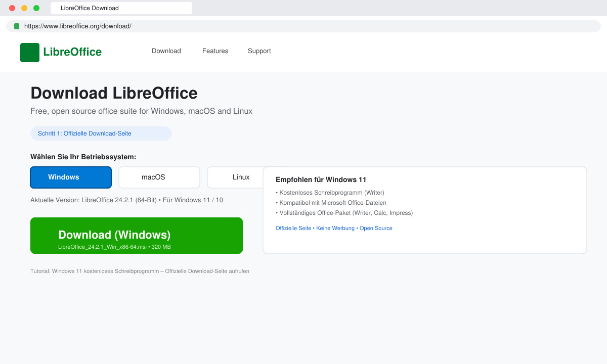Click the Schritt 1: Offizielle Download-Seite badge
Screen dimensions: 607x364
click(x=101, y=133)
